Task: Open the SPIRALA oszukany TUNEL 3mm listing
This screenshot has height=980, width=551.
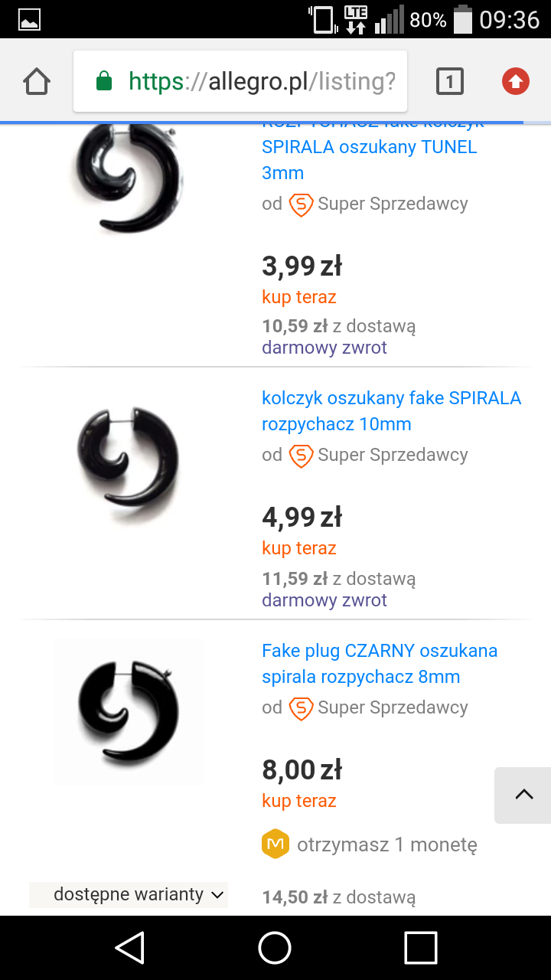Action: (369, 159)
